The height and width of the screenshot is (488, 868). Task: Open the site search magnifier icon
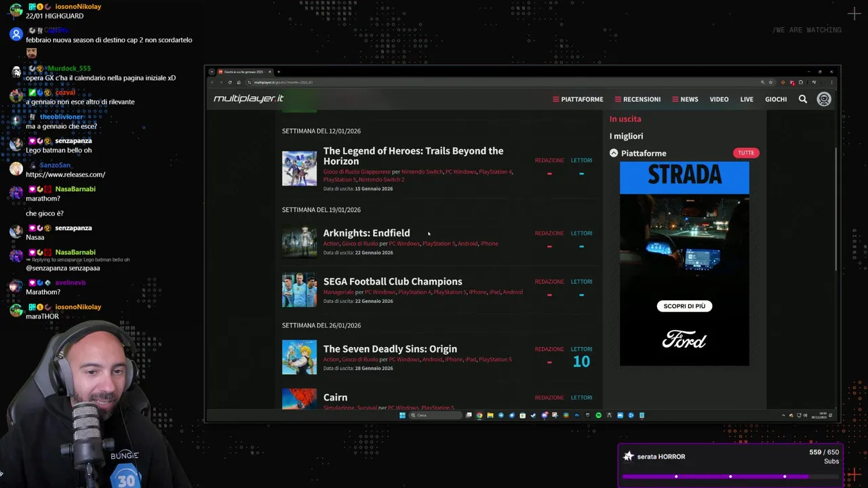tap(803, 99)
